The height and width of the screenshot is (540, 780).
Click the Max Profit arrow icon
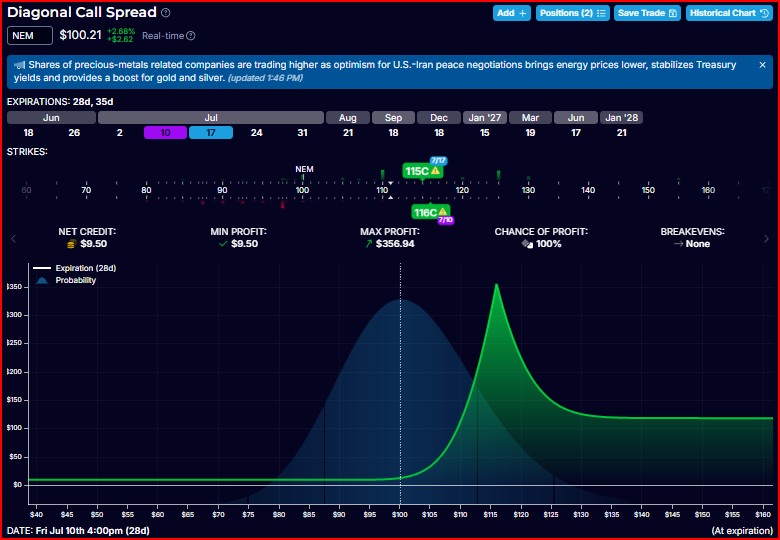[x=369, y=244]
